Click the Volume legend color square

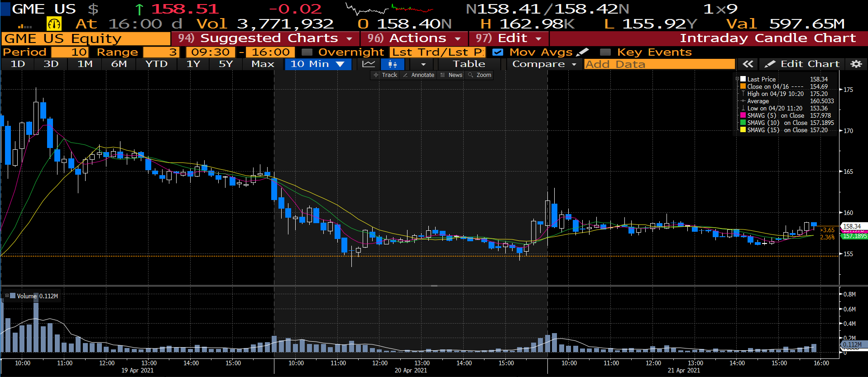click(13, 296)
